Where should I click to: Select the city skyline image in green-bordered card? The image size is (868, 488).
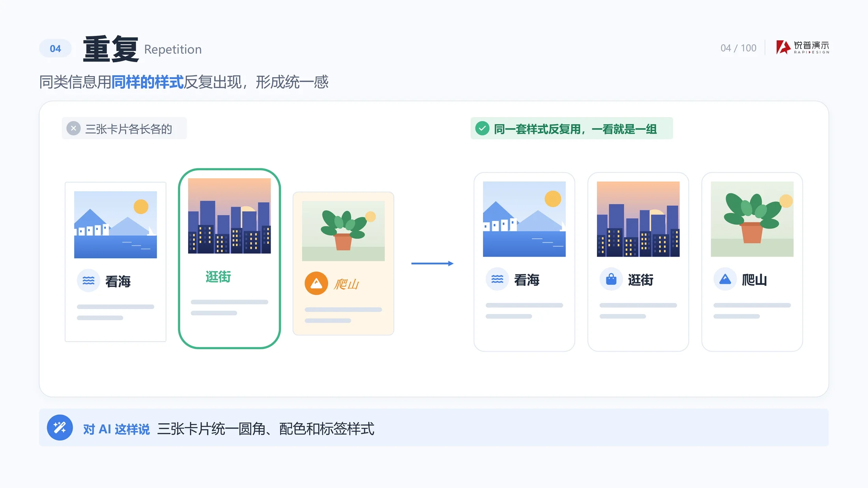(x=230, y=216)
